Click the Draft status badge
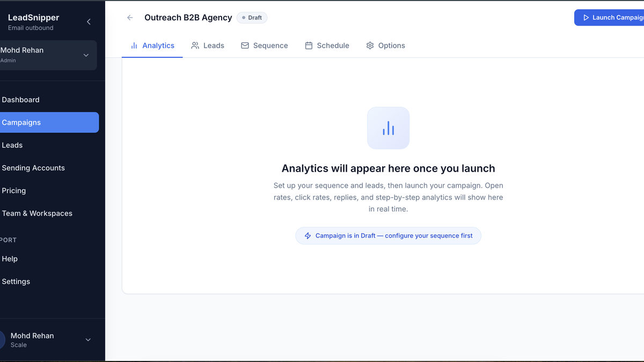 point(252,18)
